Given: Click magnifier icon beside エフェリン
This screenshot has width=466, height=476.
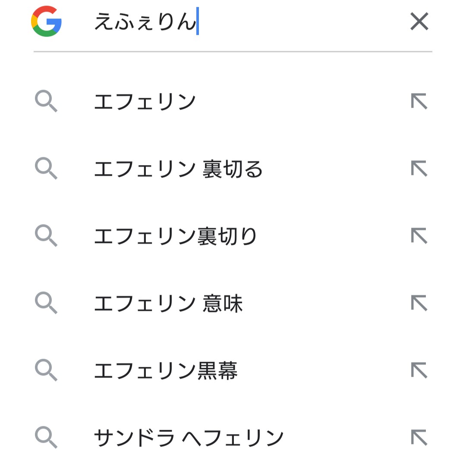Looking at the screenshot, I should (x=46, y=102).
